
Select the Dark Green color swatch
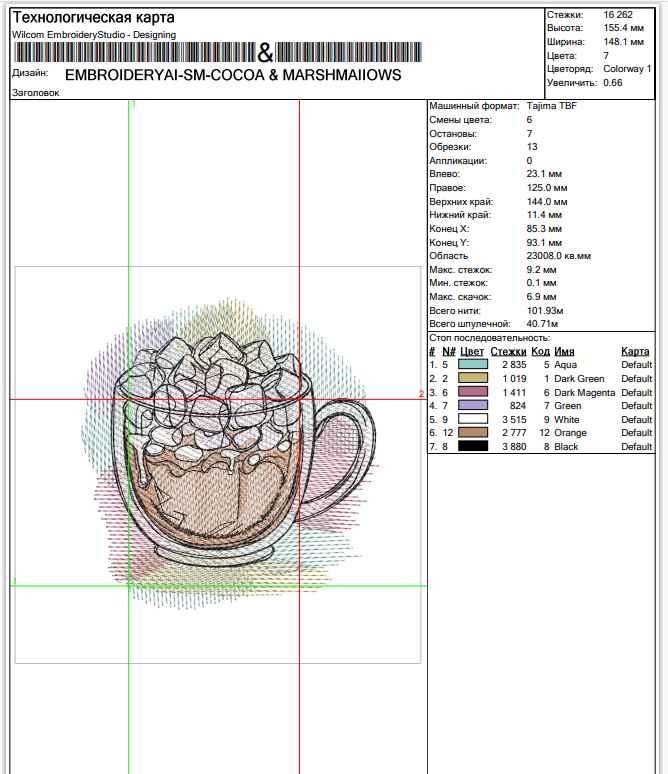click(473, 379)
